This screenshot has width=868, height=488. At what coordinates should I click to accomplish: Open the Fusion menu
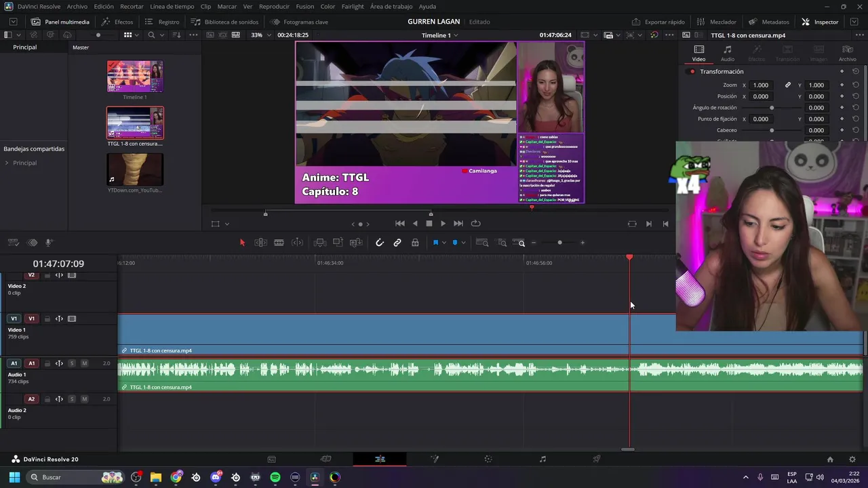pyautogui.click(x=305, y=6)
